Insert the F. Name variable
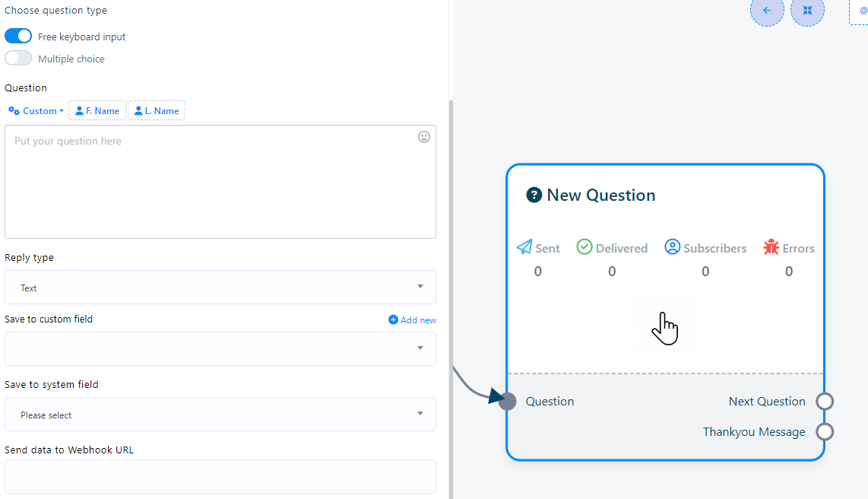This screenshot has height=499, width=868. click(97, 111)
